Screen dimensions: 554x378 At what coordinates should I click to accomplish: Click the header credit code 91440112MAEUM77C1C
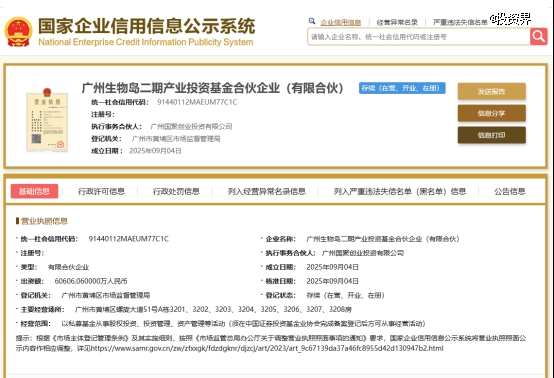click(x=197, y=102)
